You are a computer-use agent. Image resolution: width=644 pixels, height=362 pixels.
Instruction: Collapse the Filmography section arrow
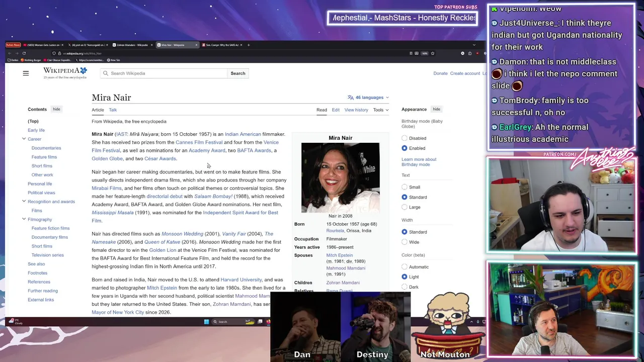[x=24, y=219]
